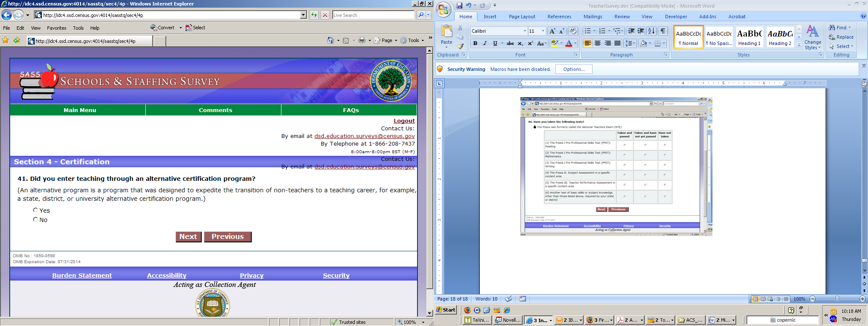The image size is (868, 326).
Task: Apply Bold formatting in Word
Action: click(x=475, y=43)
